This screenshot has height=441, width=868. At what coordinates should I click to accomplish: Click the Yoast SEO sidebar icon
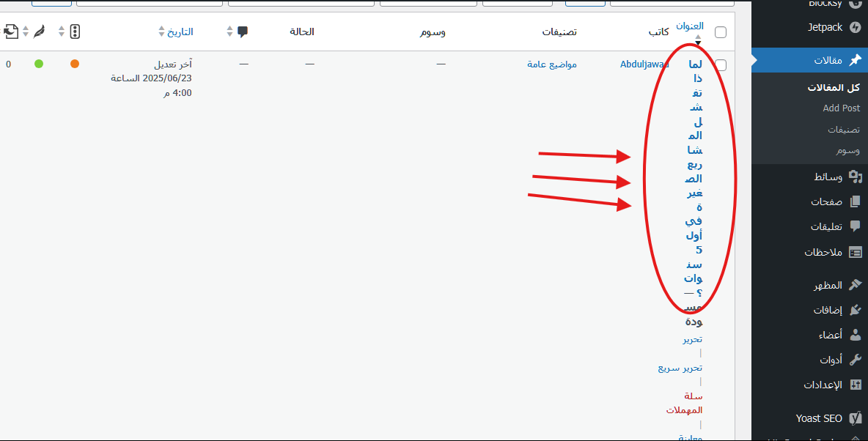855,418
